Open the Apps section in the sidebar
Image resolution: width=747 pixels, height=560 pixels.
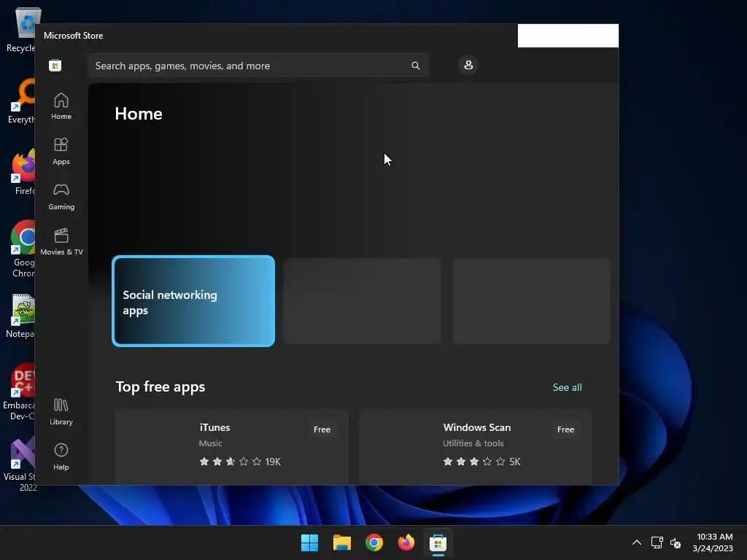(x=61, y=152)
